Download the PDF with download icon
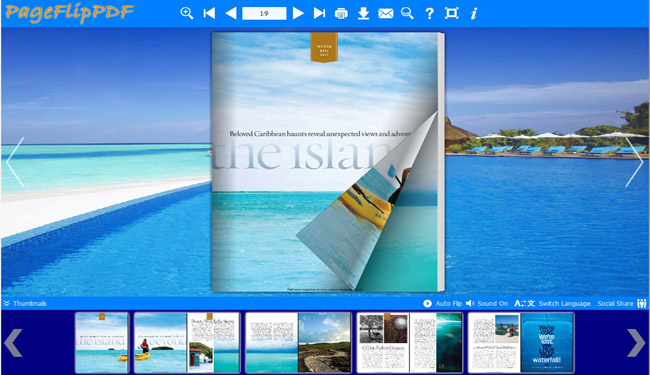The width and height of the screenshot is (650, 375). coord(364,14)
